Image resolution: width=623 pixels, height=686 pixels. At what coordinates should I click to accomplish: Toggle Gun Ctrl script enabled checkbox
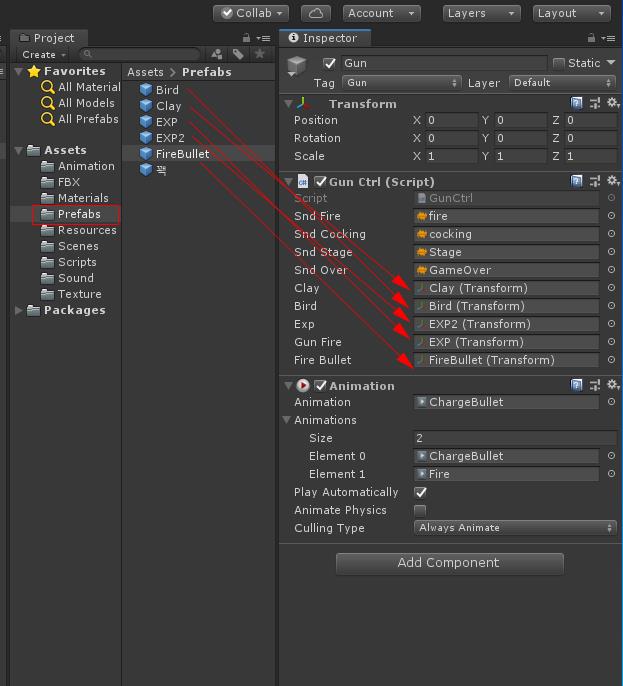point(321,182)
